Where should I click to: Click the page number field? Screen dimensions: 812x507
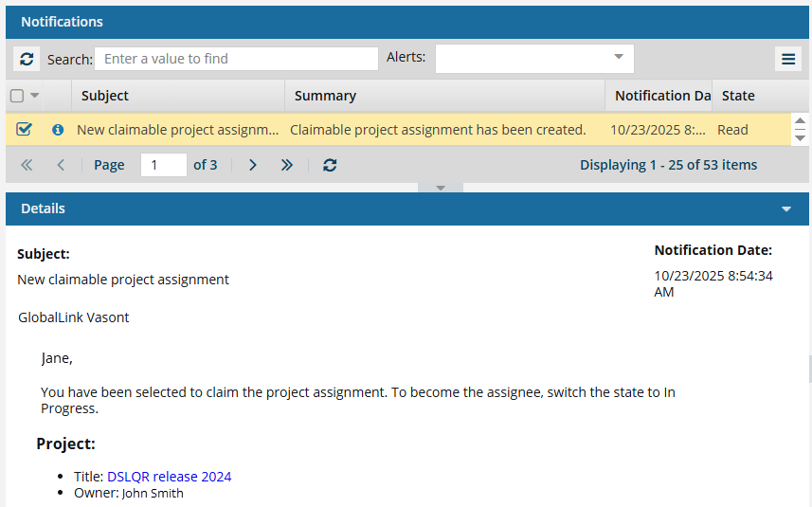(x=163, y=165)
